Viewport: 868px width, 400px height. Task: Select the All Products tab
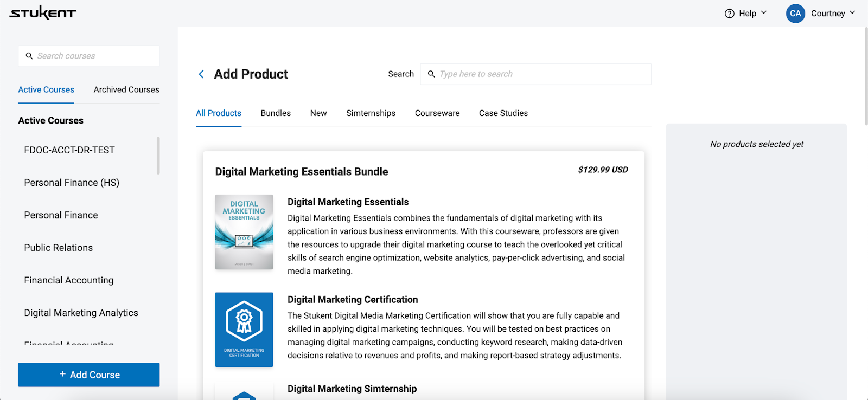pyautogui.click(x=219, y=113)
